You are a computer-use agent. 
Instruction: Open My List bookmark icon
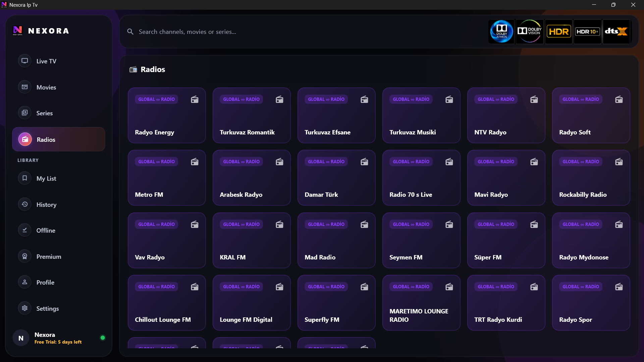point(24,178)
